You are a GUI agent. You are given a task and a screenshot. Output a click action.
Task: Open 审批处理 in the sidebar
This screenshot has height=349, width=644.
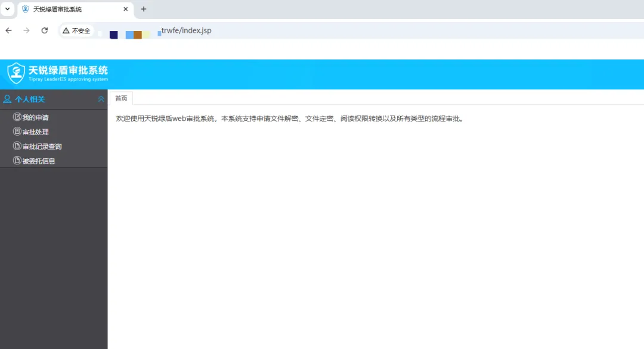pos(35,132)
